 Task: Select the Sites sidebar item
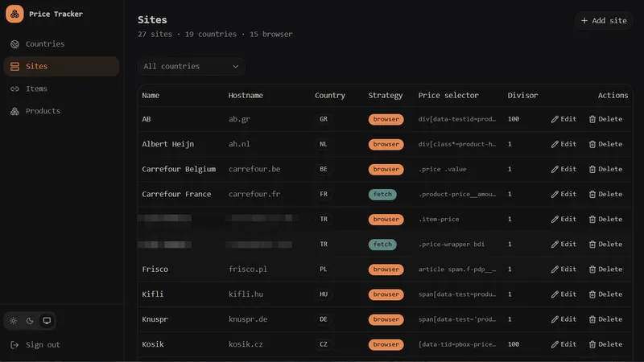coord(61,66)
